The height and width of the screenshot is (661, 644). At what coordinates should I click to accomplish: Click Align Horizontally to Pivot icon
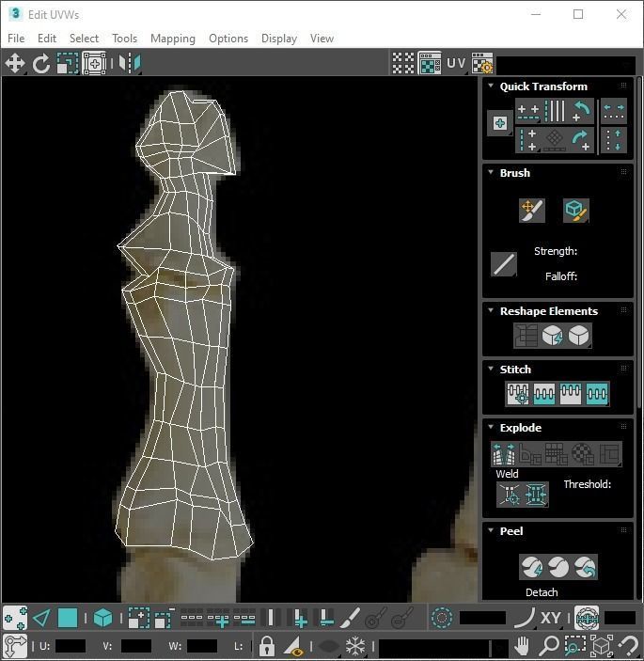[x=528, y=111]
